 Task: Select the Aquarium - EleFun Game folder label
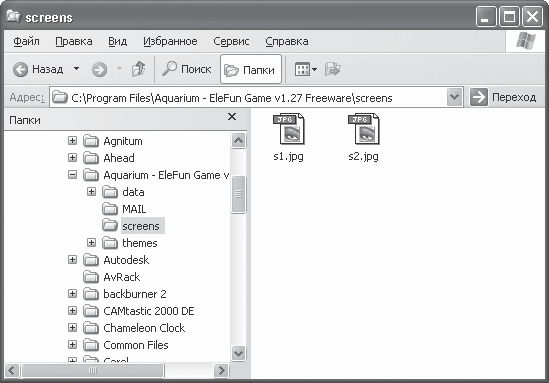click(x=166, y=175)
